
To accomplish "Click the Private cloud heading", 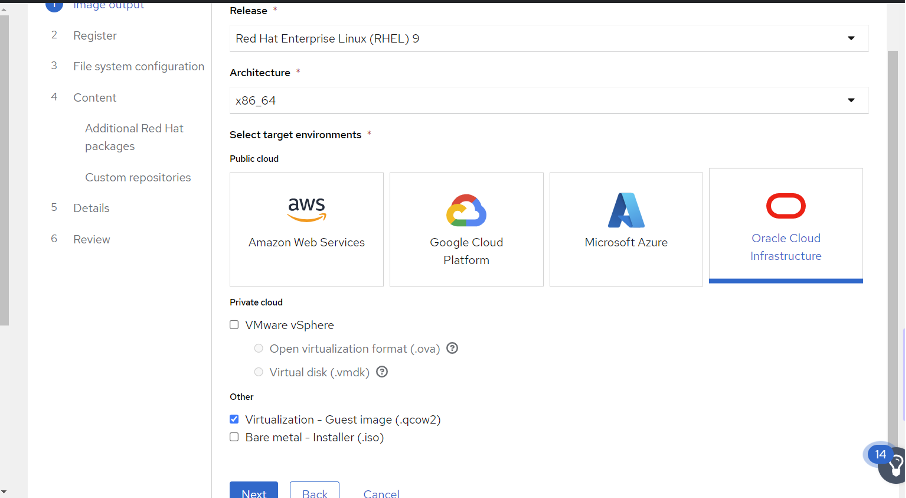I will click(256, 302).
